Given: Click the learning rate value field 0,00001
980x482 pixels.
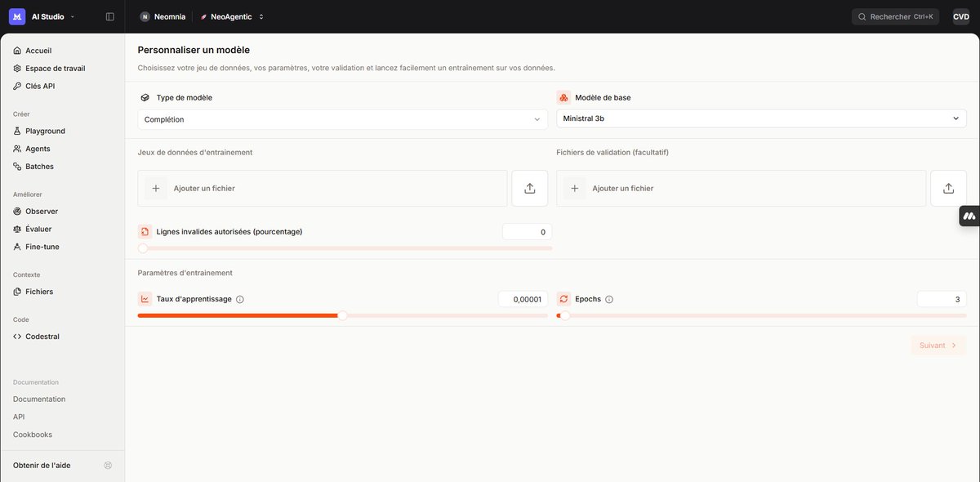Looking at the screenshot, I should tap(523, 299).
